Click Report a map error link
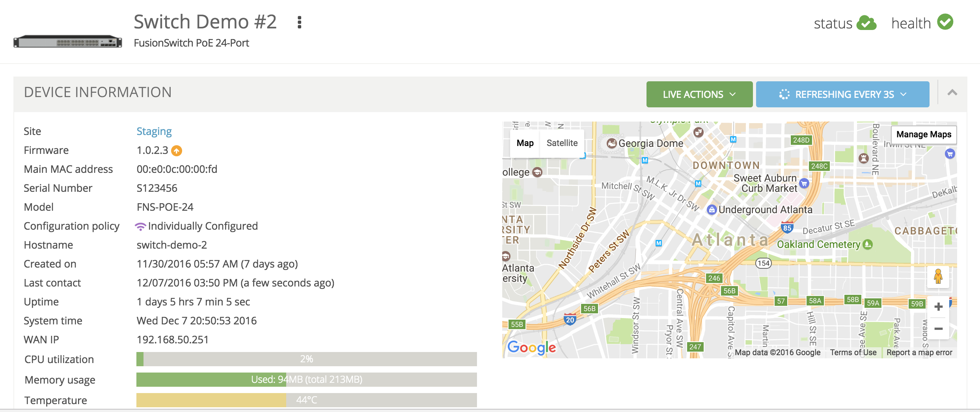 (x=919, y=352)
